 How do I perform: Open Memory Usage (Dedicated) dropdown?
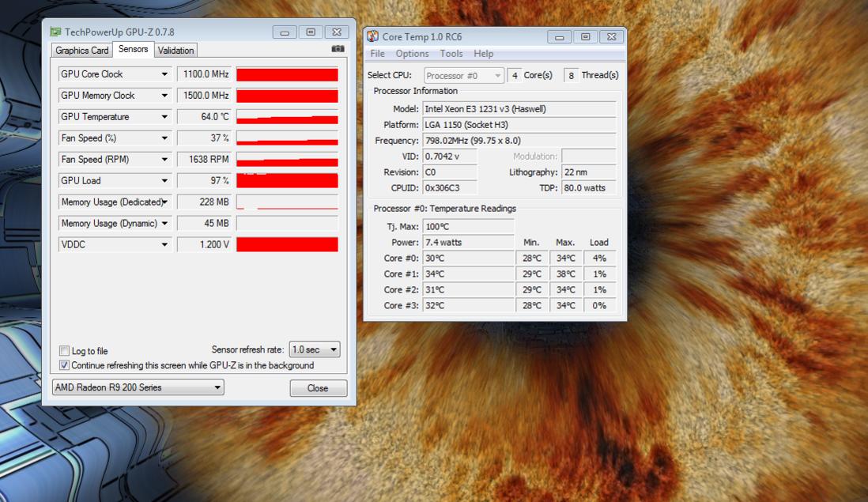(x=164, y=202)
